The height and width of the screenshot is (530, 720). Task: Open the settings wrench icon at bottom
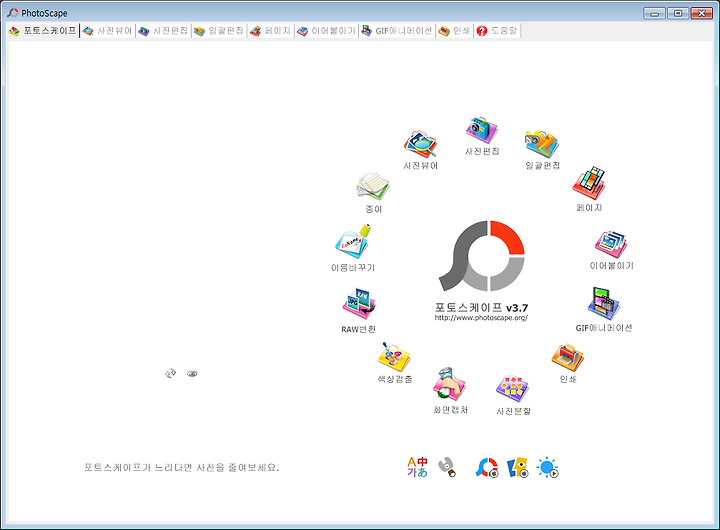pos(447,467)
